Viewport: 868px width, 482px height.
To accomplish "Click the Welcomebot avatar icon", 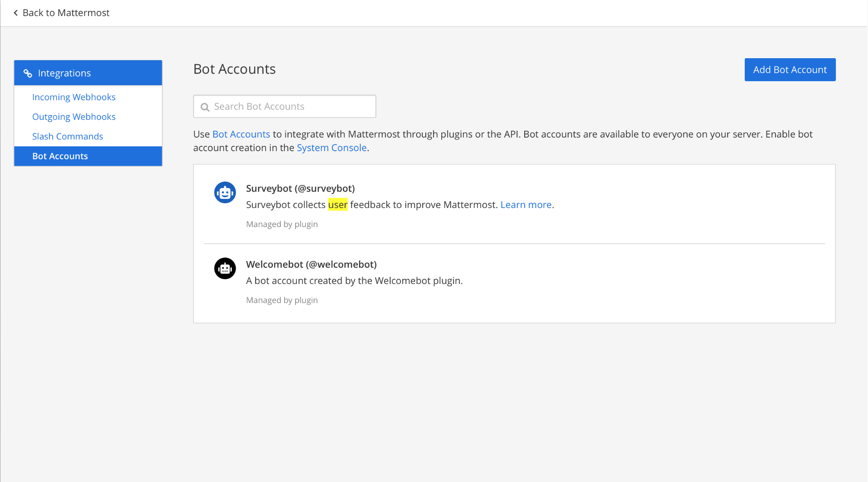I will click(x=225, y=268).
